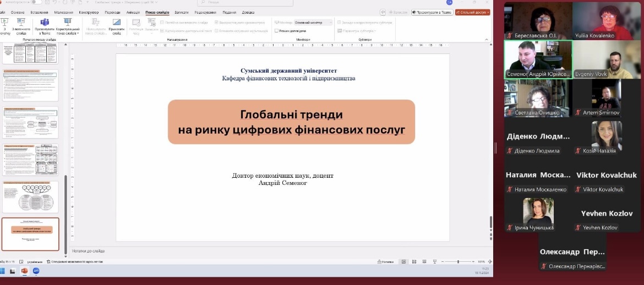Toggle Use Timings checkbox

(x=217, y=23)
